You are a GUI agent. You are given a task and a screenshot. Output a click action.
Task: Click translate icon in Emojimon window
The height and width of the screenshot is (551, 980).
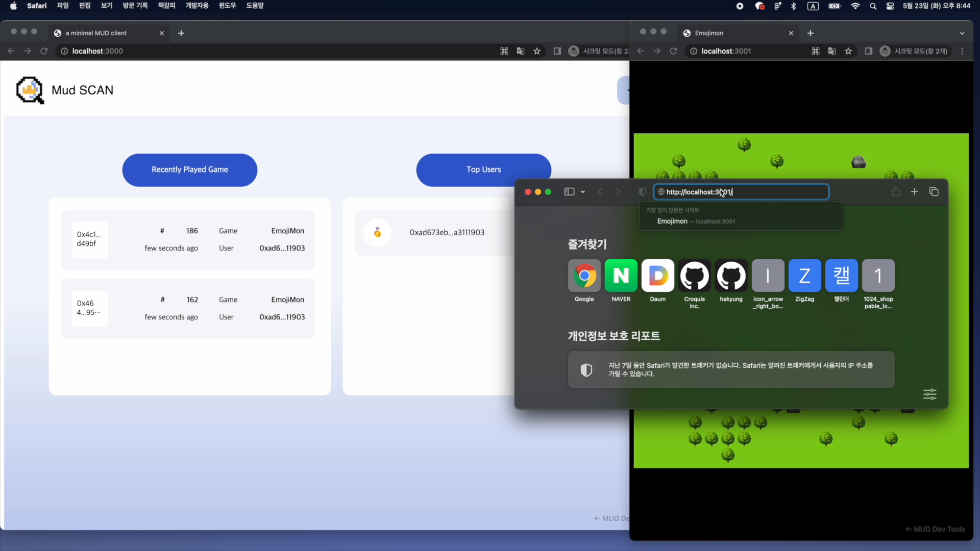tap(832, 51)
